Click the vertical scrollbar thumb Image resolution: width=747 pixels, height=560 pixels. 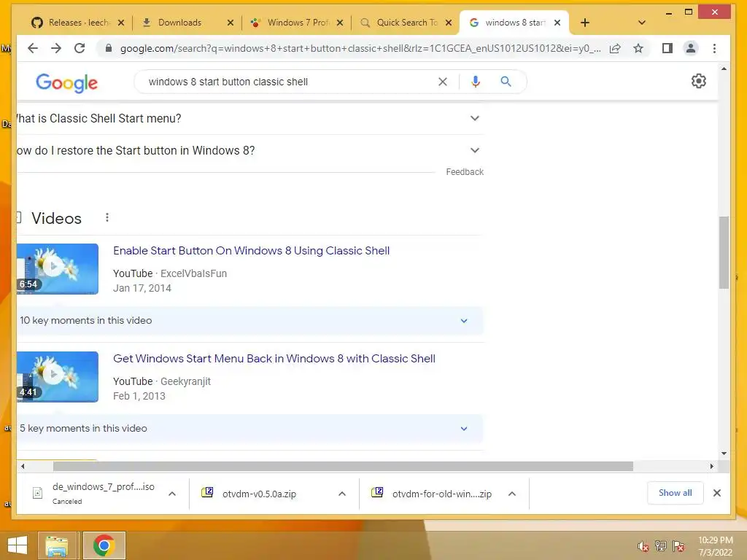[724, 252]
